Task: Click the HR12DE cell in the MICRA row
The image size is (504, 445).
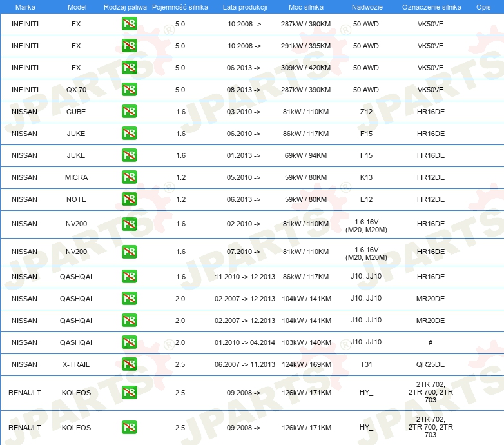Action: 431,177
